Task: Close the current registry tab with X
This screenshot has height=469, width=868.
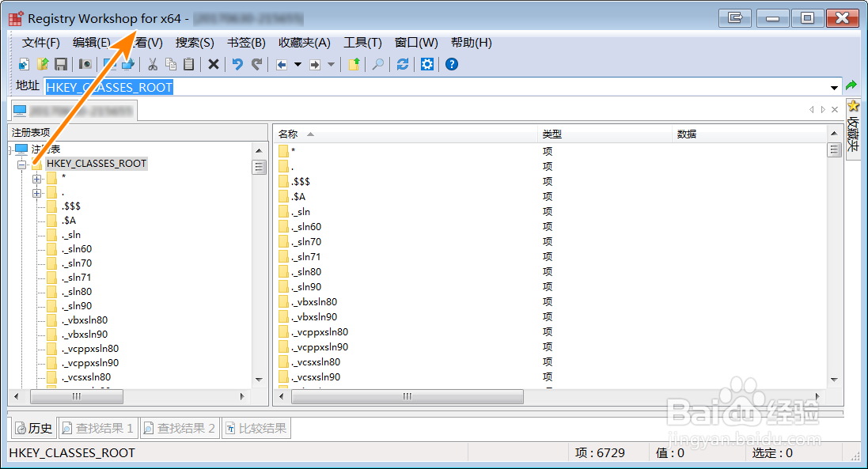Action: 835,109
